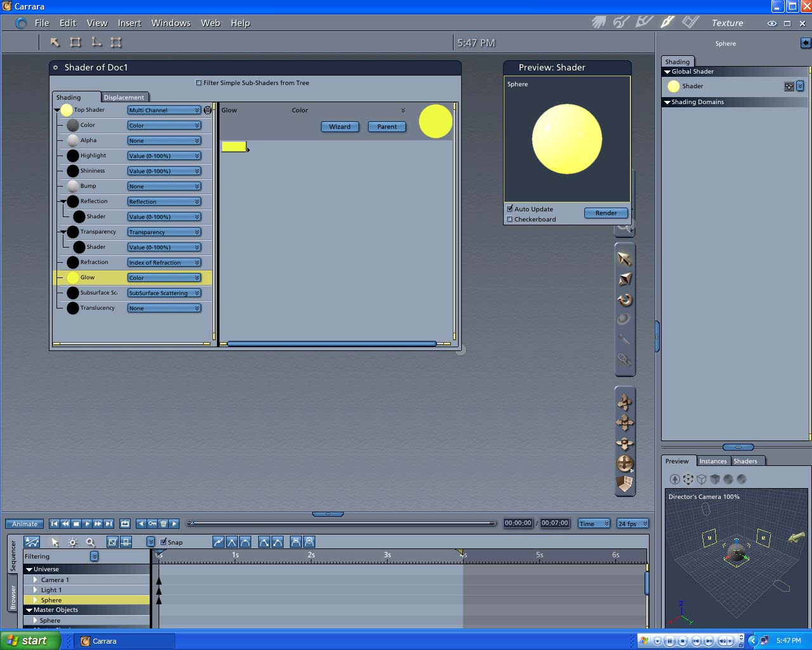
Task: Click the back arrow button next to Sphere
Action: pyautogui.click(x=806, y=43)
